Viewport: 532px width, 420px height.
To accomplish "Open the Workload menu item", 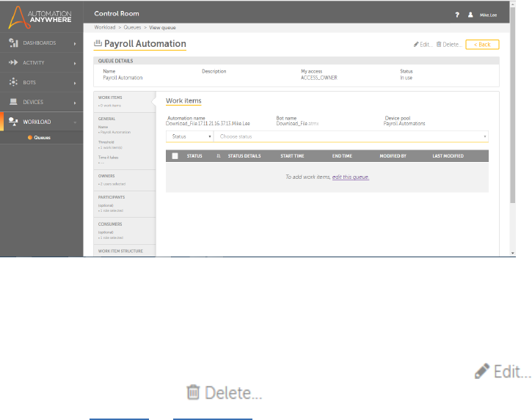I will click(41, 122).
